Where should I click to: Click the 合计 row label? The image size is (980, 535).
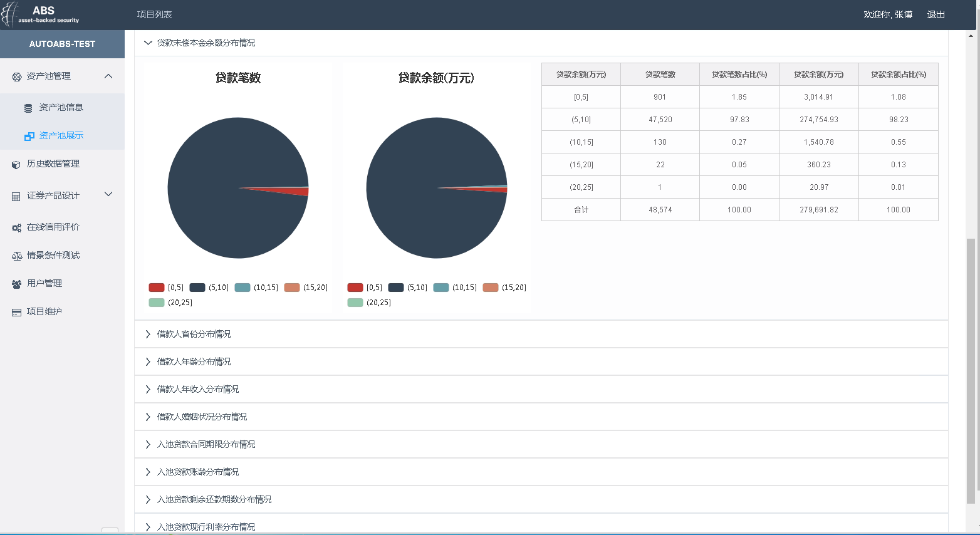pos(581,210)
